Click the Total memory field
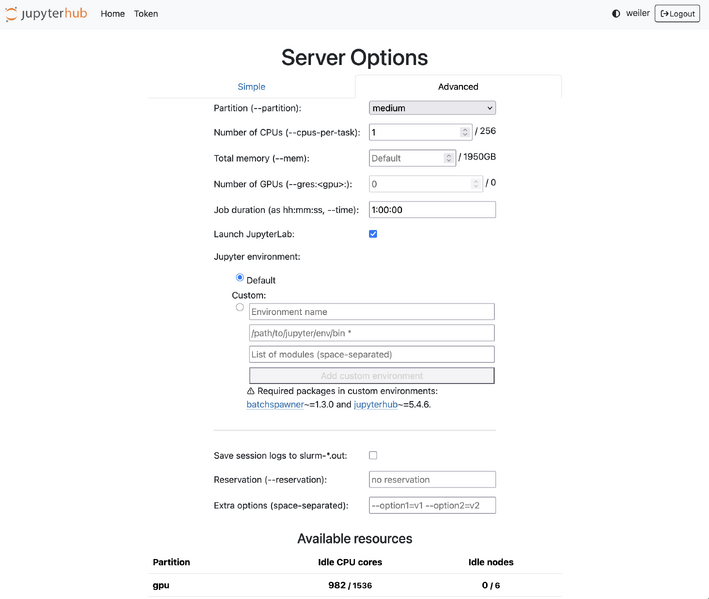Screen dimensions: 709x599 point(412,158)
